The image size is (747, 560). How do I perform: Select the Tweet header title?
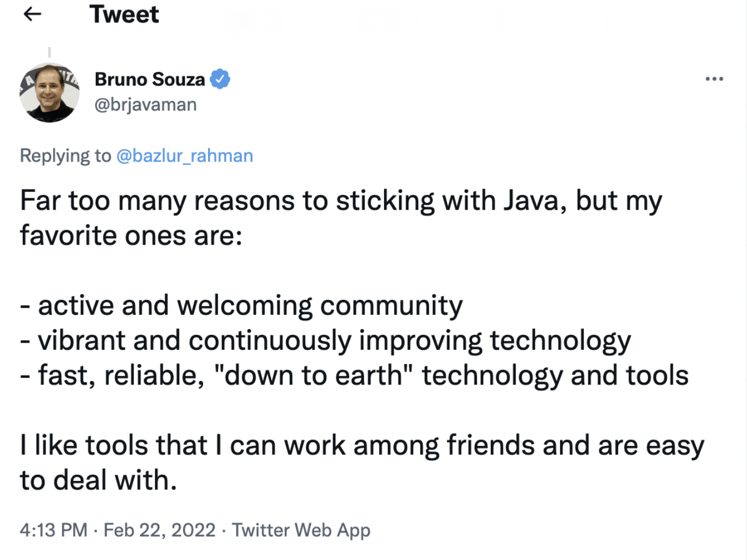[x=124, y=14]
